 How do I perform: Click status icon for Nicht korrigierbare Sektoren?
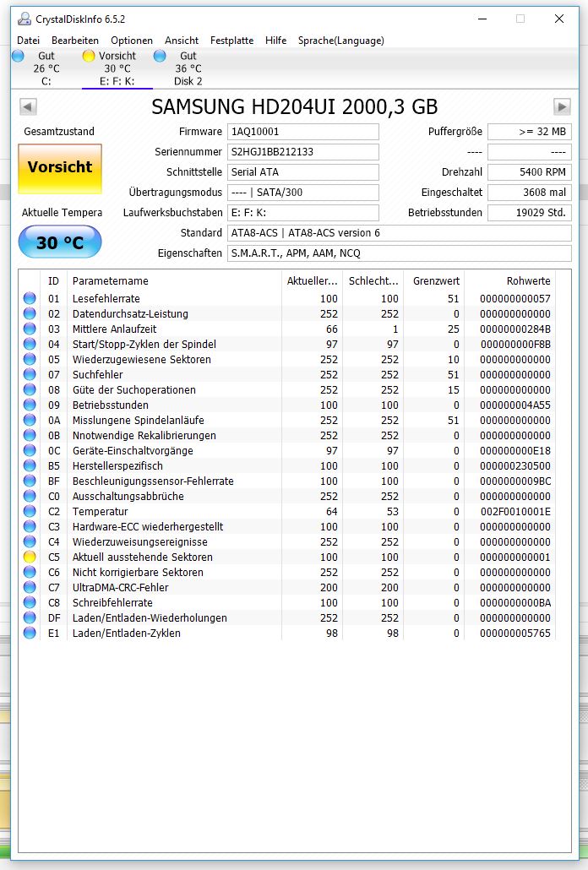point(30,572)
